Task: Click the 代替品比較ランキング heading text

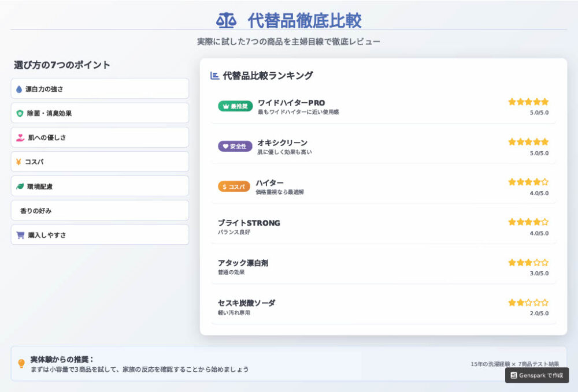Action: click(x=268, y=76)
